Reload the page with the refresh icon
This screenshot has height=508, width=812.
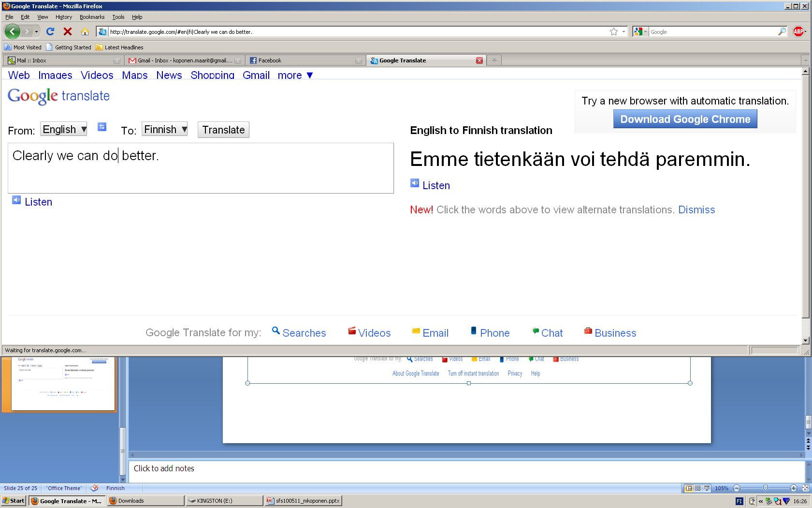[x=50, y=31]
